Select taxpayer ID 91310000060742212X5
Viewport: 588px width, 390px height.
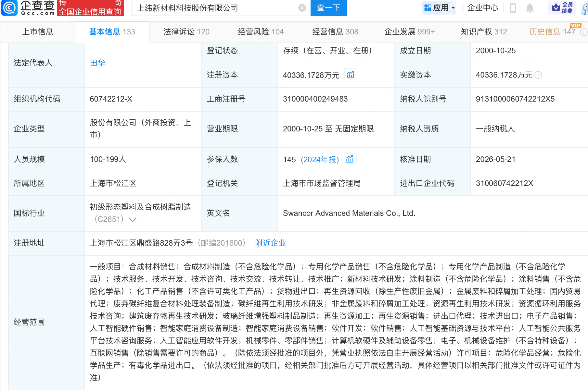click(515, 99)
